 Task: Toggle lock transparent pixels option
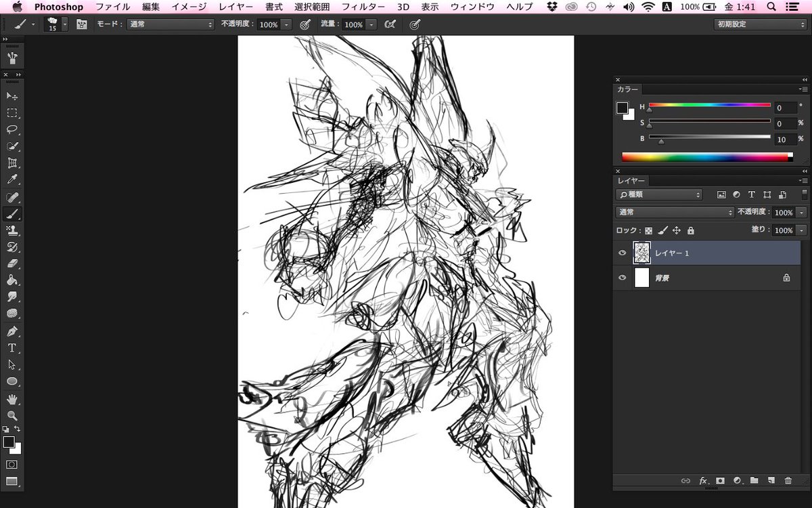[648, 230]
